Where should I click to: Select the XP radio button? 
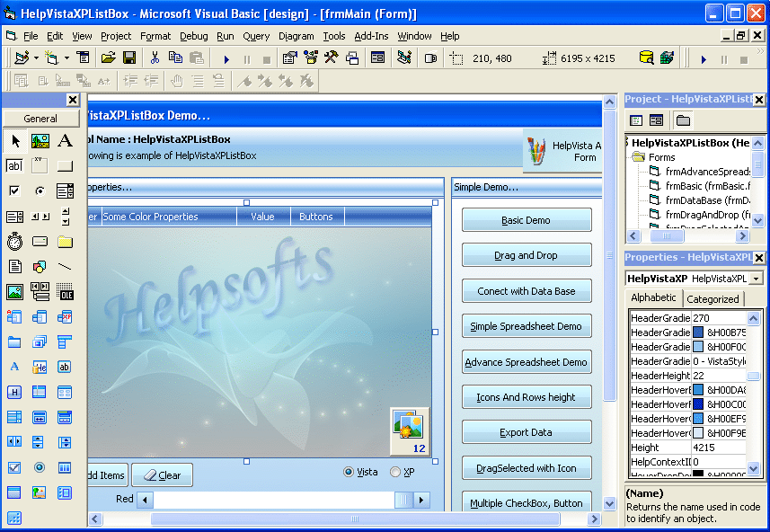[394, 473]
